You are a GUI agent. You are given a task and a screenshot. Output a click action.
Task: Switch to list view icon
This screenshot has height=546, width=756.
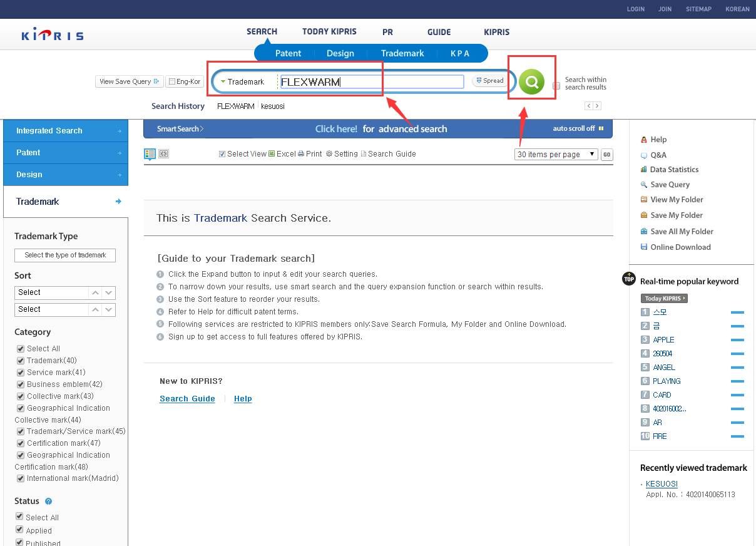click(x=150, y=153)
